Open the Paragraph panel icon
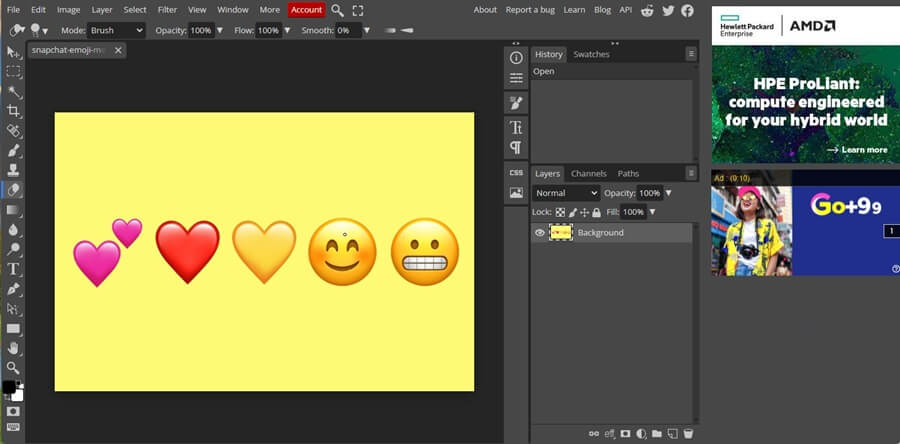900x444 pixels. click(x=516, y=148)
